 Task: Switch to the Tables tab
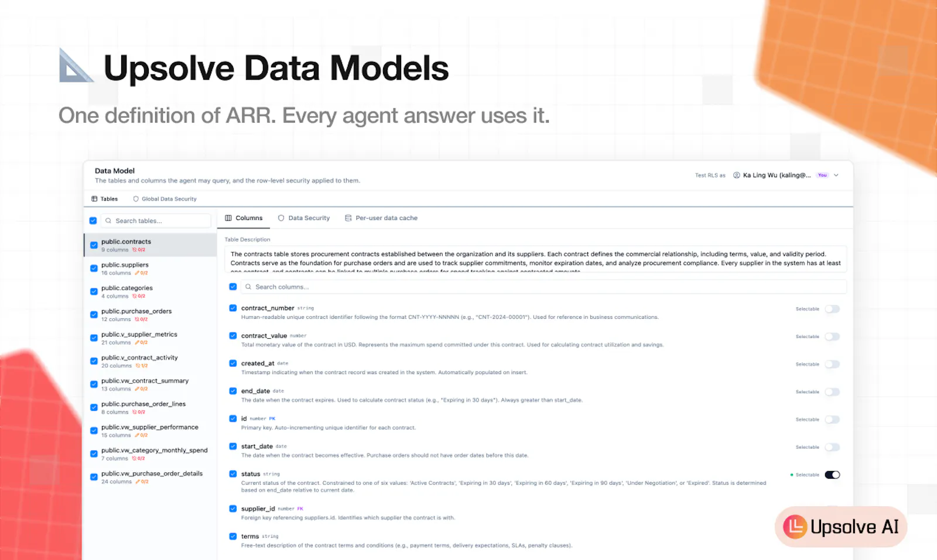click(105, 199)
